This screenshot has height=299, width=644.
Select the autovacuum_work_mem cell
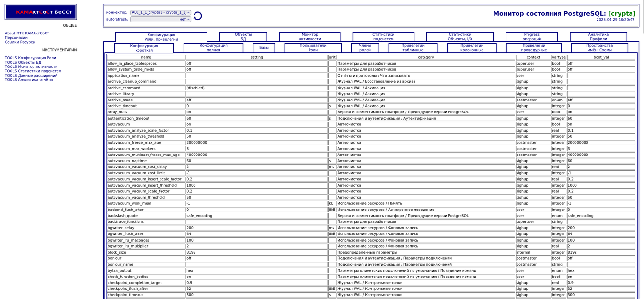pos(146,204)
